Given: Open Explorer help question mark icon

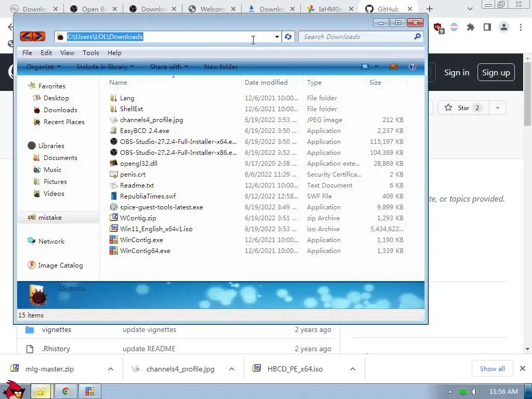Looking at the screenshot, I should coord(413,66).
